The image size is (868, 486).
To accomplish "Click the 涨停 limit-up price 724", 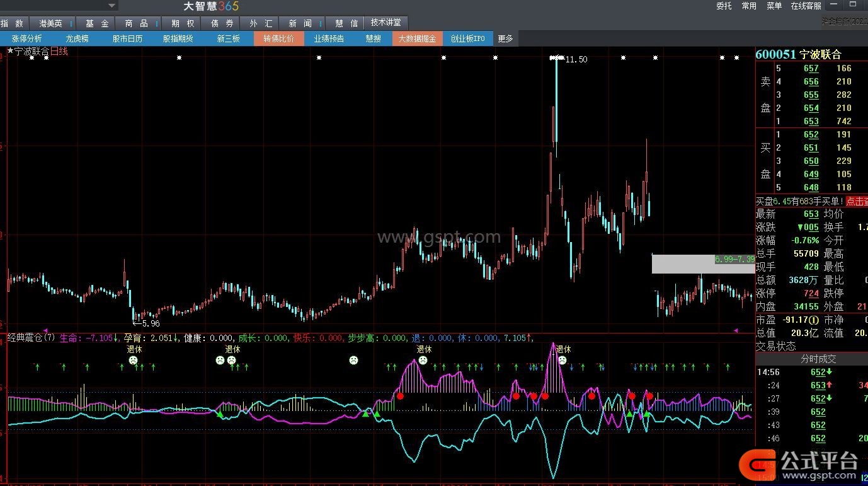I will pos(811,294).
